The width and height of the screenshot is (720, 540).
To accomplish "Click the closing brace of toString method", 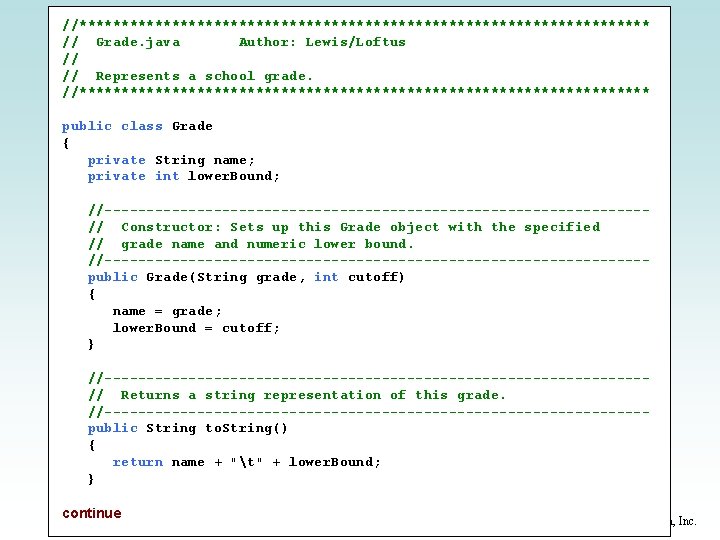I will (91, 479).
